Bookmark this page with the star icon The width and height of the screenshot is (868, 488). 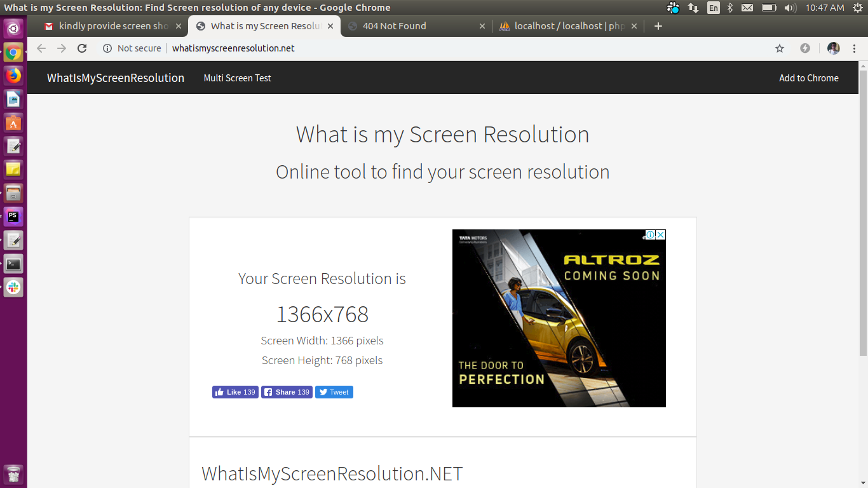coord(780,48)
